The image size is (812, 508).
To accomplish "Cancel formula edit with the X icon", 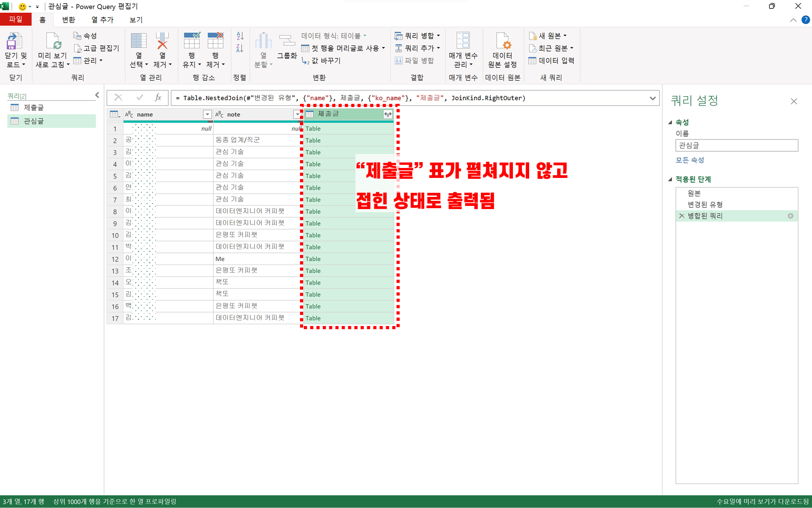I will [118, 98].
